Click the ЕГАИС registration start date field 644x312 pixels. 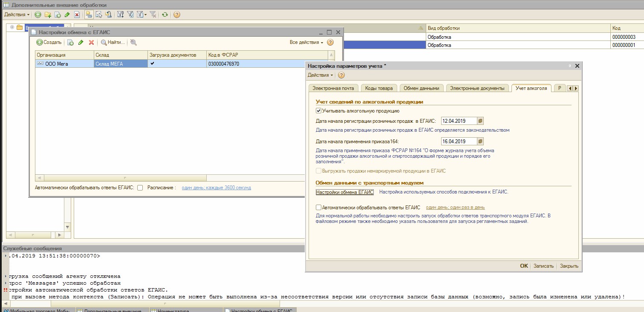(459, 121)
